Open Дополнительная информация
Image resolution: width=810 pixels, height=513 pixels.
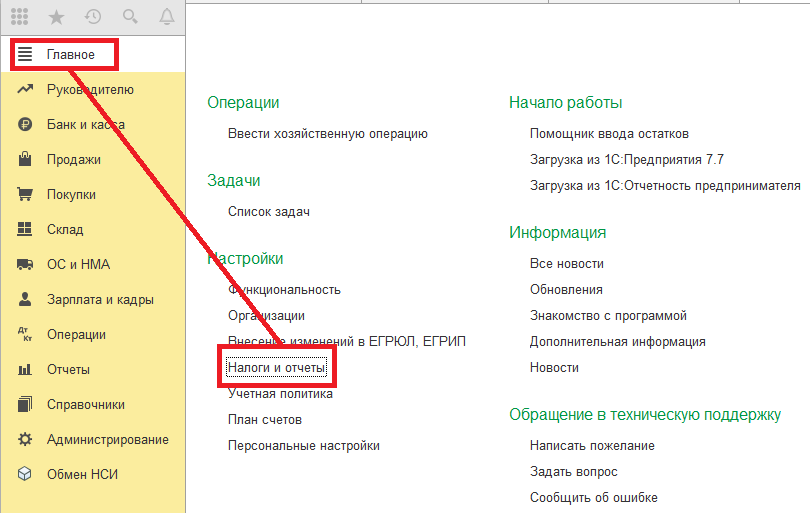point(617,341)
